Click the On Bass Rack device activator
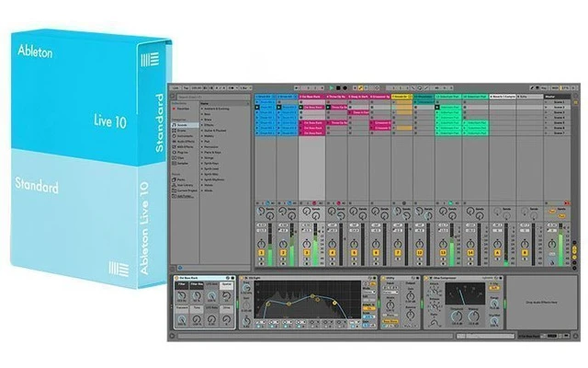 [x=176, y=278]
